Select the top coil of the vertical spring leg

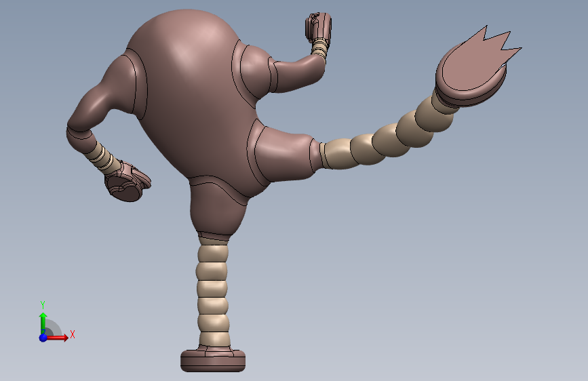[213, 254]
